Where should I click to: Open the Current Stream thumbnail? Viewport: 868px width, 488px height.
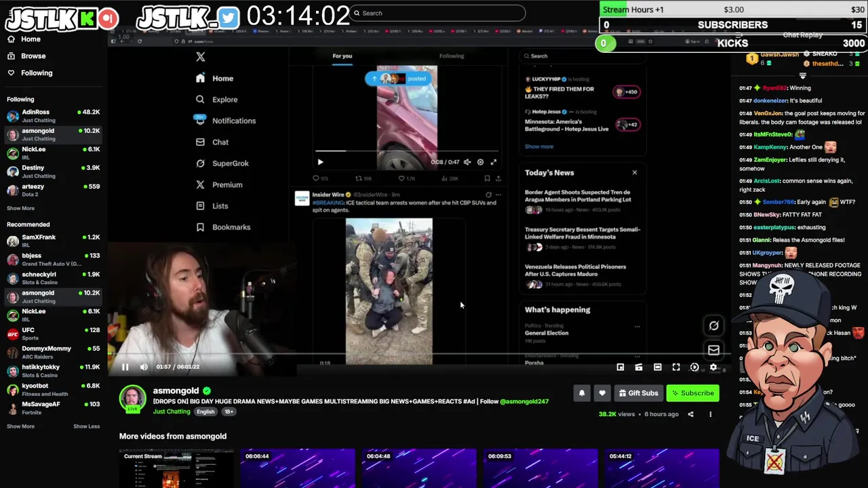[176, 468]
